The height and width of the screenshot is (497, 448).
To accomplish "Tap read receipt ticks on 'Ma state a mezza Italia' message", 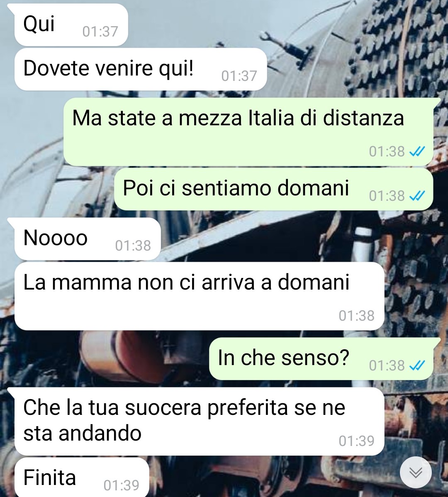I will [x=417, y=151].
